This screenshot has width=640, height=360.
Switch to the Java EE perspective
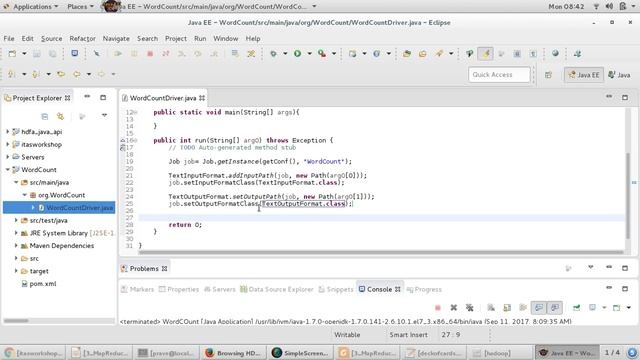pyautogui.click(x=584, y=75)
